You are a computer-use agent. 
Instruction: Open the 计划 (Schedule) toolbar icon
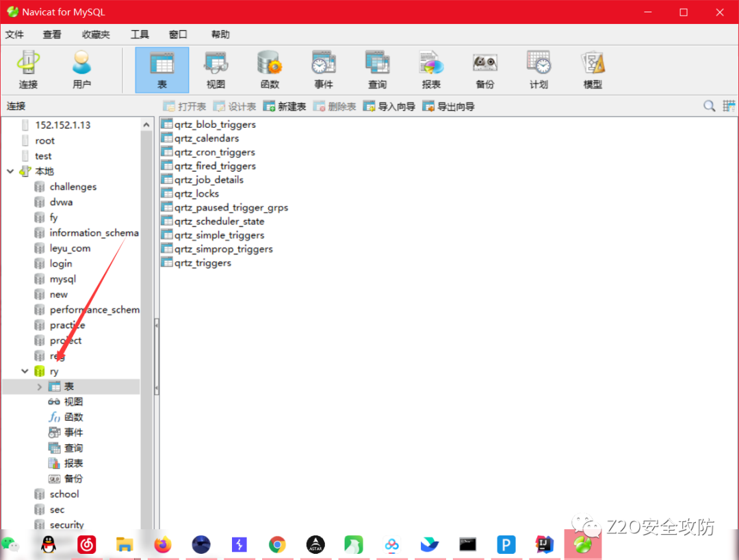(x=539, y=70)
